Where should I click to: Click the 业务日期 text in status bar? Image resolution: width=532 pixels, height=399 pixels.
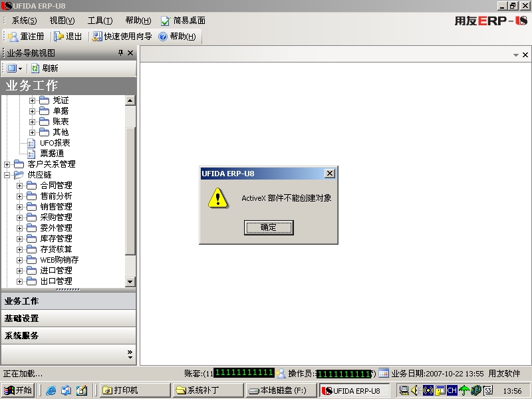[438, 374]
